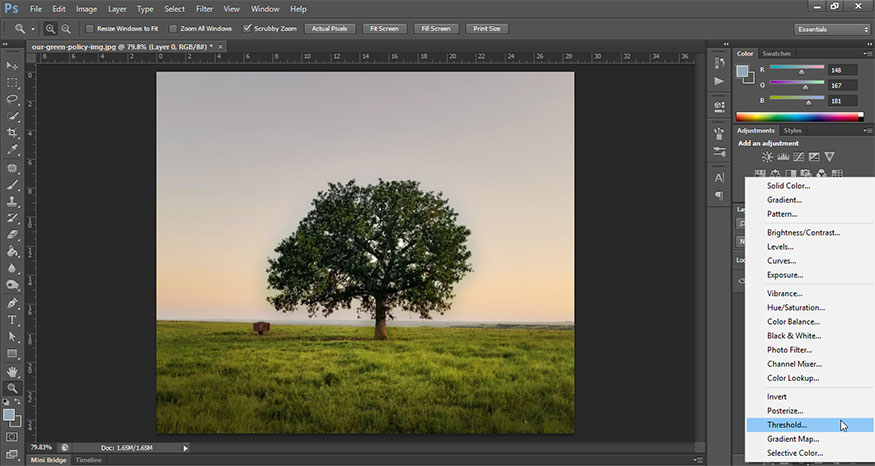
Task: Select the Hand tool
Action: point(13,371)
